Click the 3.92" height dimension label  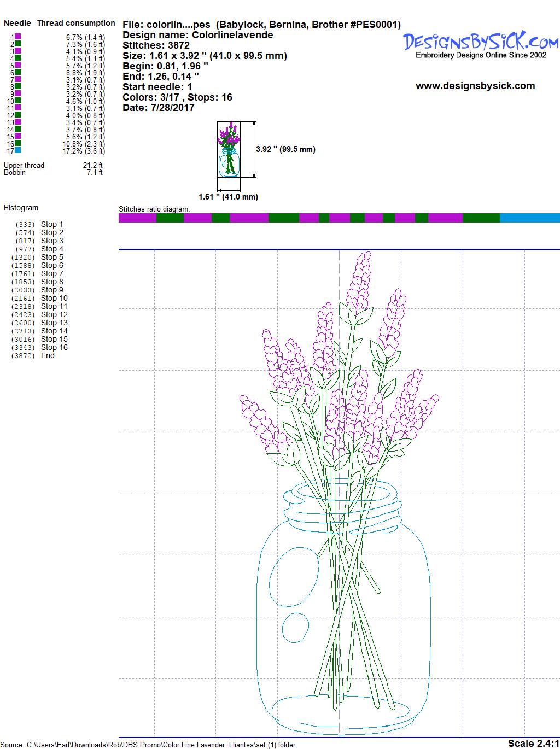285,149
